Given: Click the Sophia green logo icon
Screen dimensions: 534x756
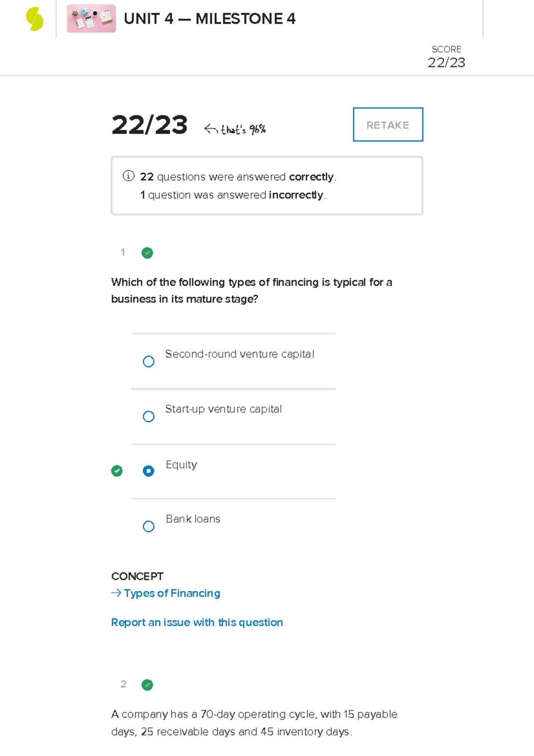Looking at the screenshot, I should click(x=35, y=19).
